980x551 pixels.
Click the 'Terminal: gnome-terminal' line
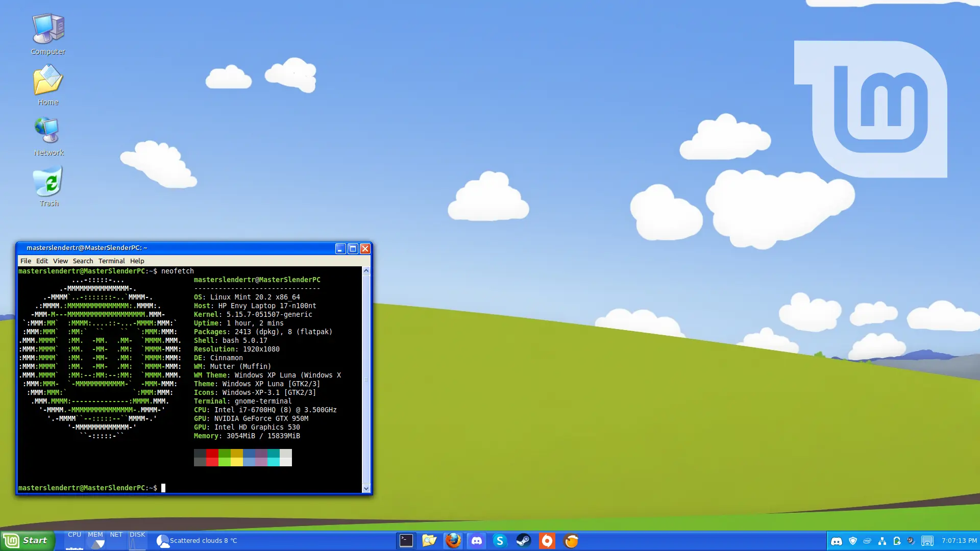click(243, 401)
